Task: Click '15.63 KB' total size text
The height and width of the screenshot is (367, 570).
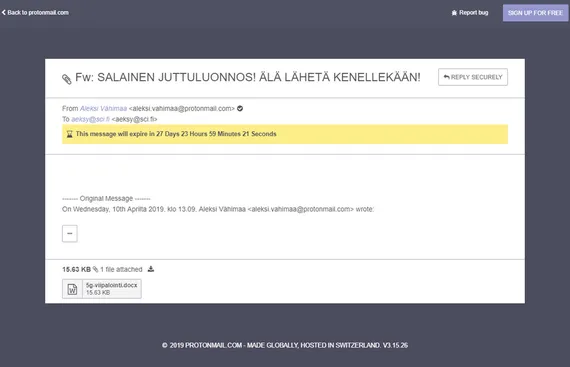Action: coord(76,269)
